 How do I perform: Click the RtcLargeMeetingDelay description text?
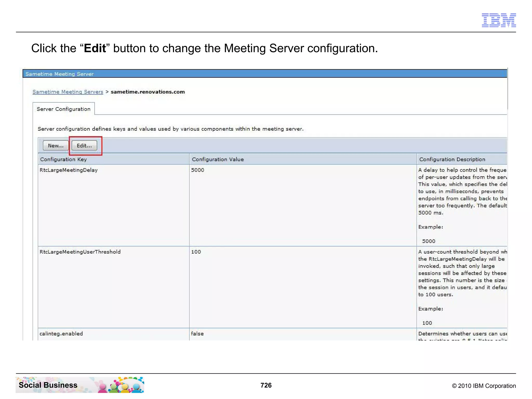click(x=462, y=205)
